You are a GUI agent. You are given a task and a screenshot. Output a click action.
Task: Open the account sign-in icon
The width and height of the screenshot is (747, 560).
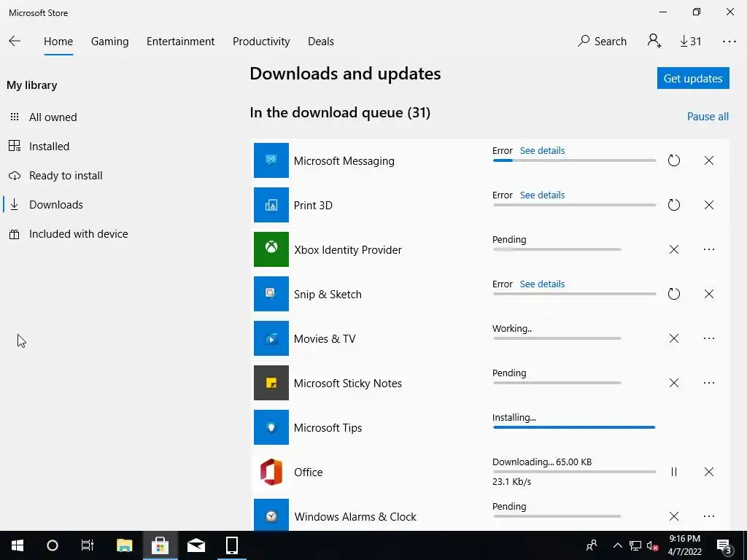click(x=654, y=41)
